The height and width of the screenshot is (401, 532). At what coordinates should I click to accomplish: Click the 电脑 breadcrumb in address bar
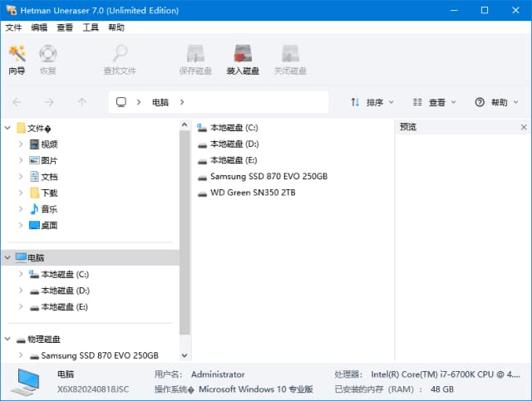tap(160, 102)
